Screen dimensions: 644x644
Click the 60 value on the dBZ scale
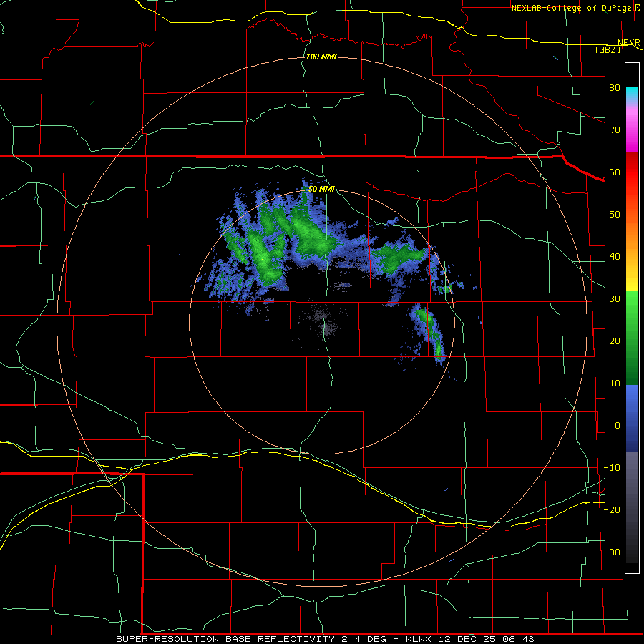615,172
